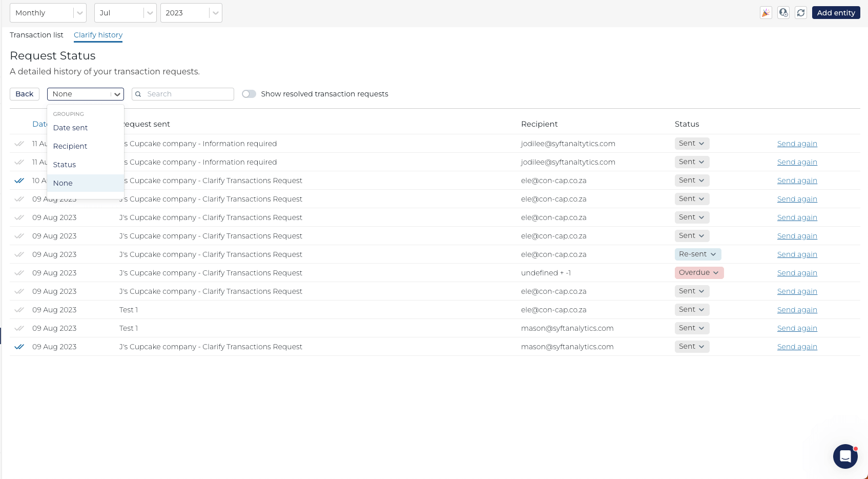The height and width of the screenshot is (479, 868).
Task: Open the Re-sent status dropdown
Action: pos(698,254)
